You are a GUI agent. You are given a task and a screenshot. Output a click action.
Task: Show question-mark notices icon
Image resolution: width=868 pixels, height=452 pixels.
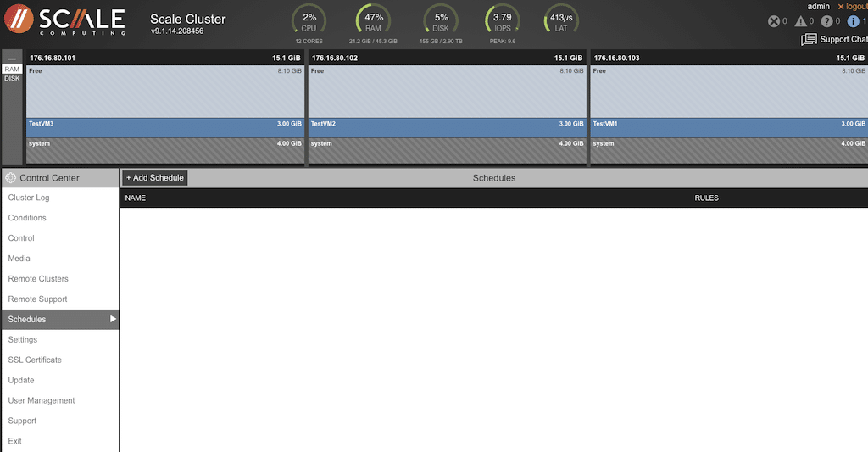(x=827, y=21)
